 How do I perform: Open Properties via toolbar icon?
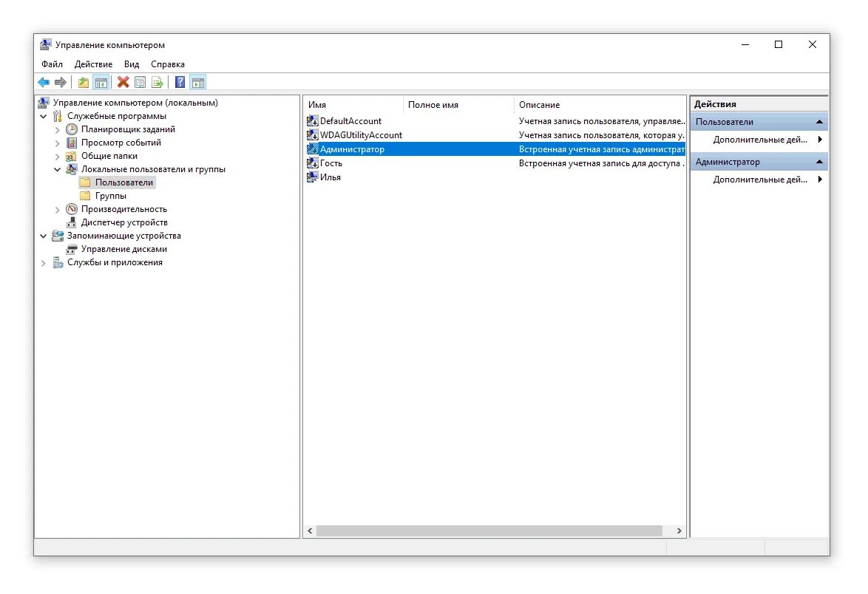pos(140,83)
